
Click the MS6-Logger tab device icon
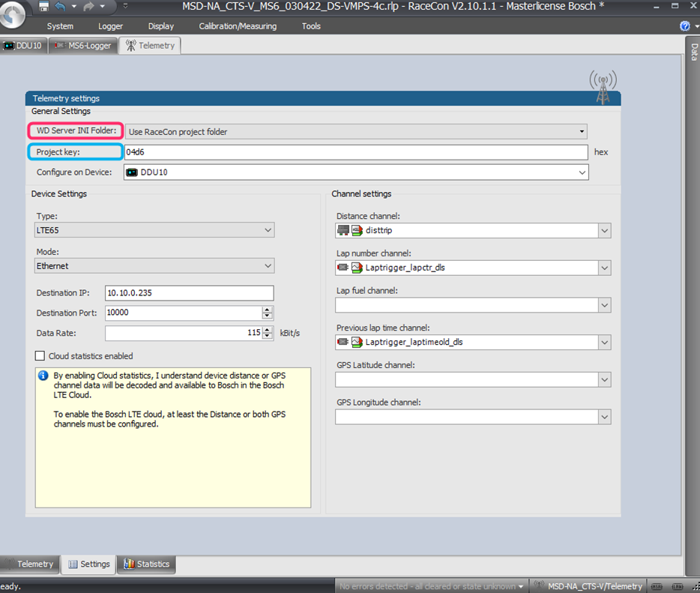(x=60, y=46)
